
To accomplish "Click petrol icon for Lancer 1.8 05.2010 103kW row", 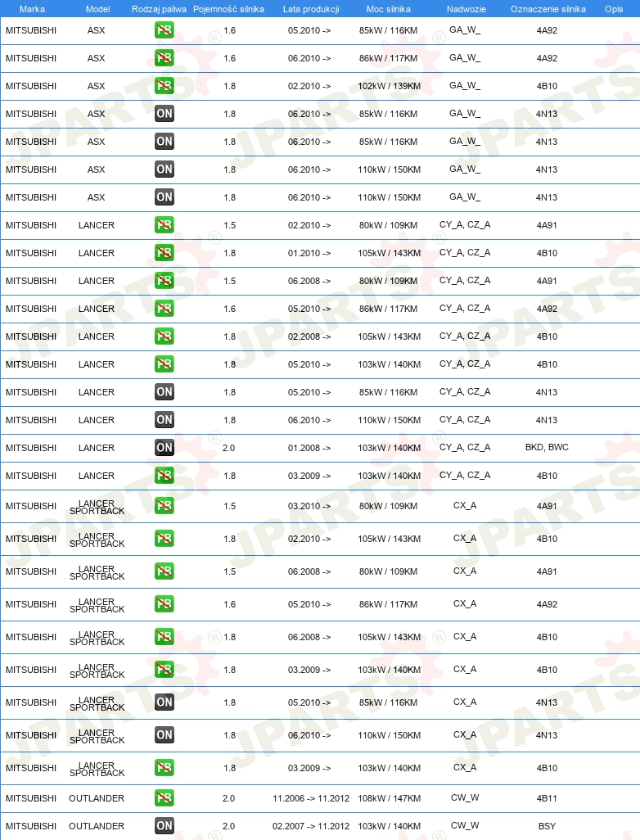I will [164, 364].
